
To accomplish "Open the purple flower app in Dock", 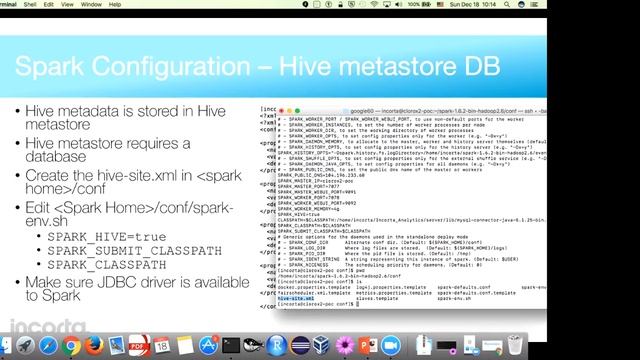I will point(345,346).
